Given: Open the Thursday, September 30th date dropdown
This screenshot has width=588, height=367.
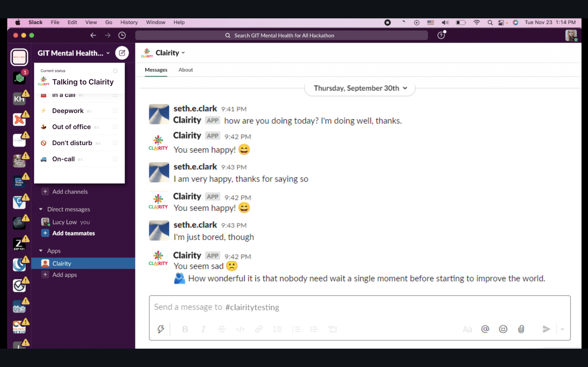Looking at the screenshot, I should coord(360,88).
